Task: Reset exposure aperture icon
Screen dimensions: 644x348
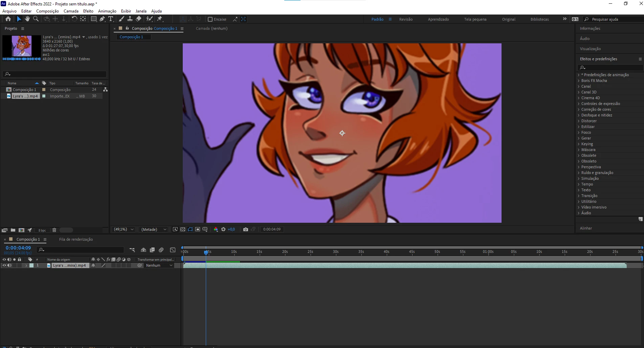Action: (223, 230)
